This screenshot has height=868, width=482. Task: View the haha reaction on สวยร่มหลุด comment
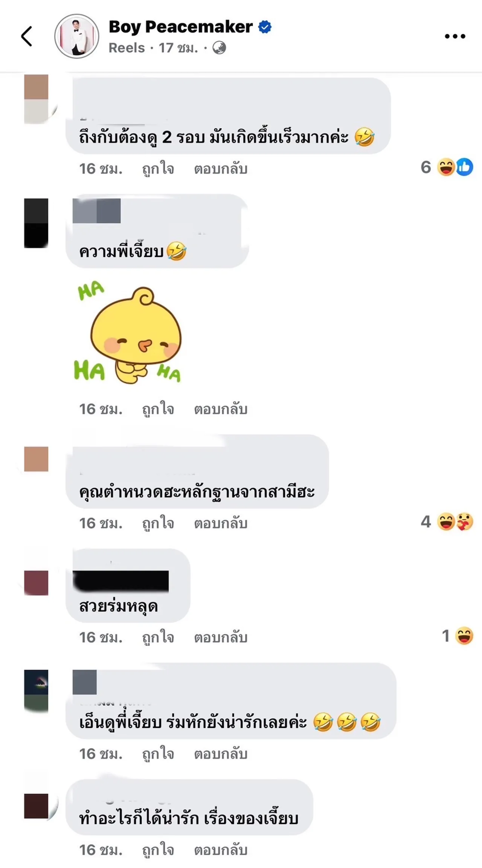pyautogui.click(x=458, y=636)
